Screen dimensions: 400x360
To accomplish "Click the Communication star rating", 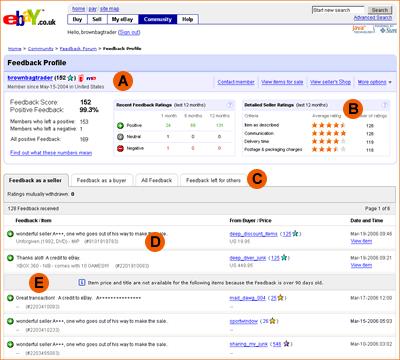I will coord(329,133).
